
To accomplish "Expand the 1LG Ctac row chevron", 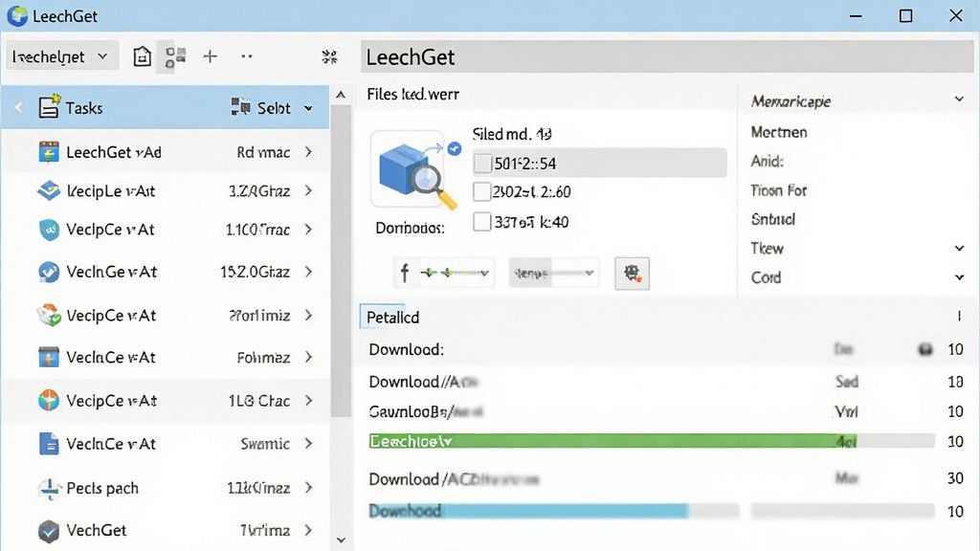I will (309, 401).
